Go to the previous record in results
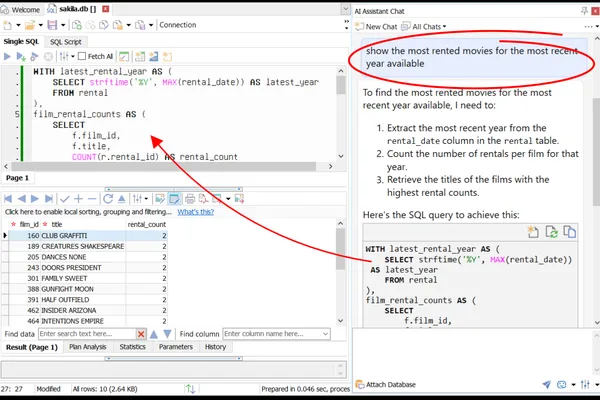This screenshot has height=400, width=600. [x=21, y=199]
